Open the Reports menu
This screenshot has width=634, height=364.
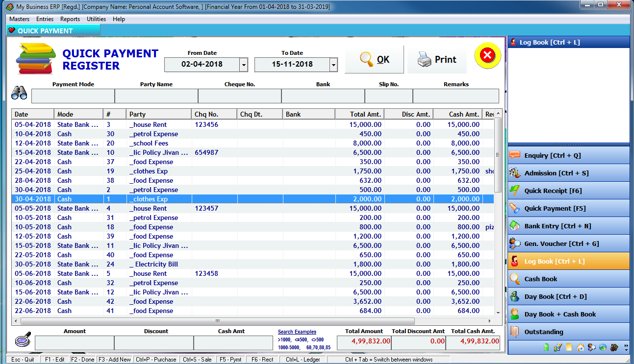(x=70, y=19)
